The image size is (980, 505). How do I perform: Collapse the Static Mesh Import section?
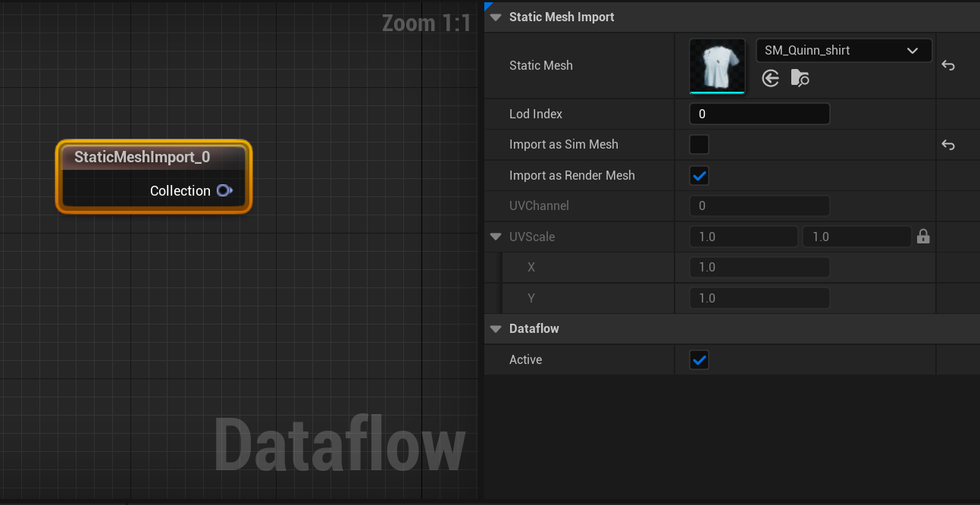click(495, 17)
